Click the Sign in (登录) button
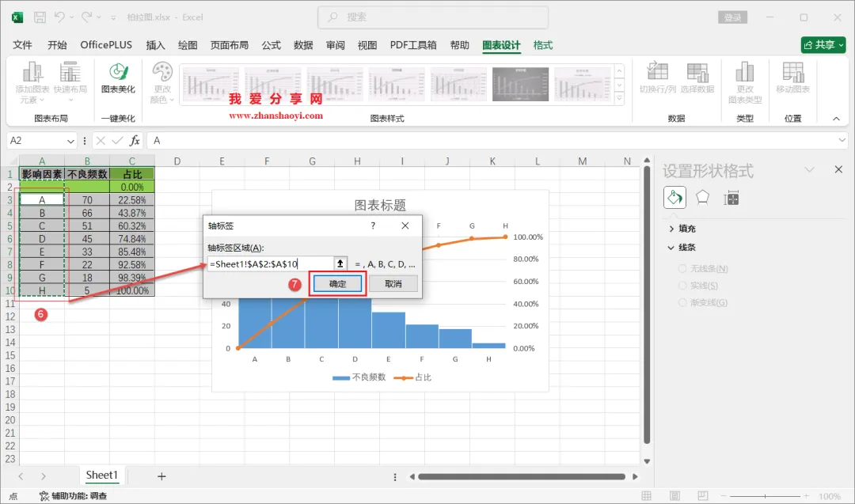 732,17
